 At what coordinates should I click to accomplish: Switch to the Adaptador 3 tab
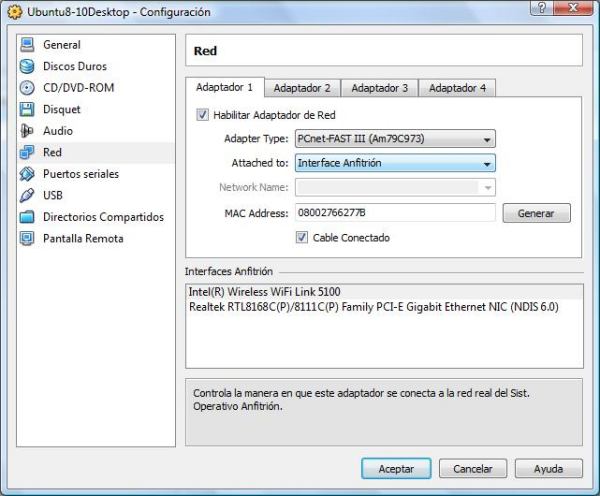click(379, 88)
